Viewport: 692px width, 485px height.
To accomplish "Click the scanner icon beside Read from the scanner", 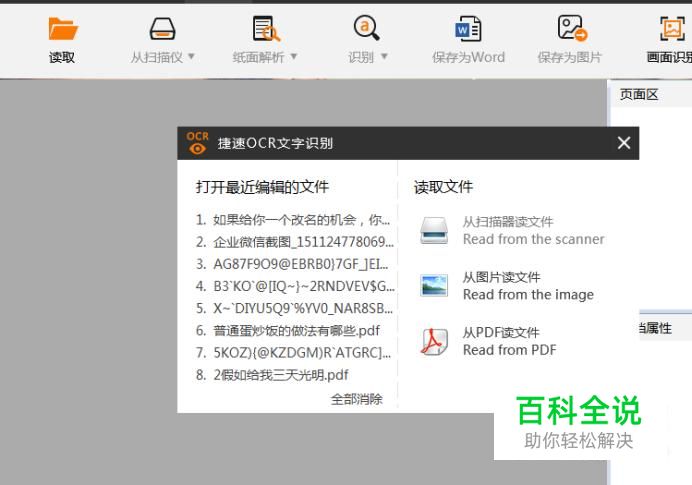I will coord(434,230).
